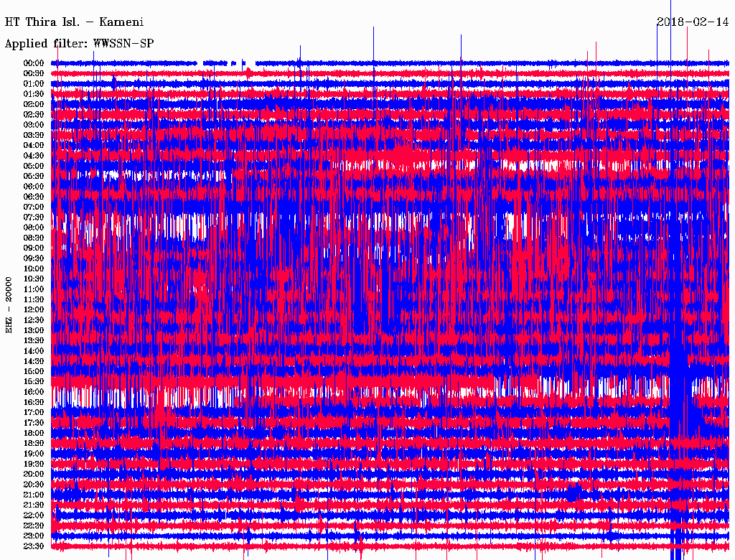Click the 'EHZ - 20000' axis label

(x=9, y=305)
